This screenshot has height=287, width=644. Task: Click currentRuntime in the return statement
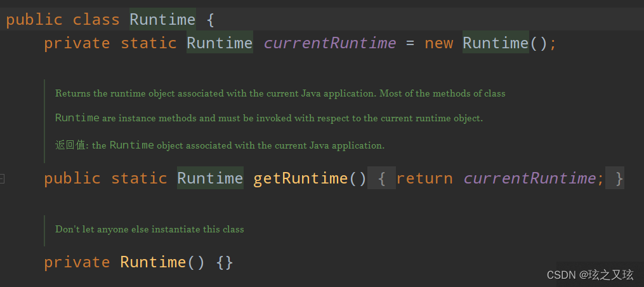coord(529,178)
